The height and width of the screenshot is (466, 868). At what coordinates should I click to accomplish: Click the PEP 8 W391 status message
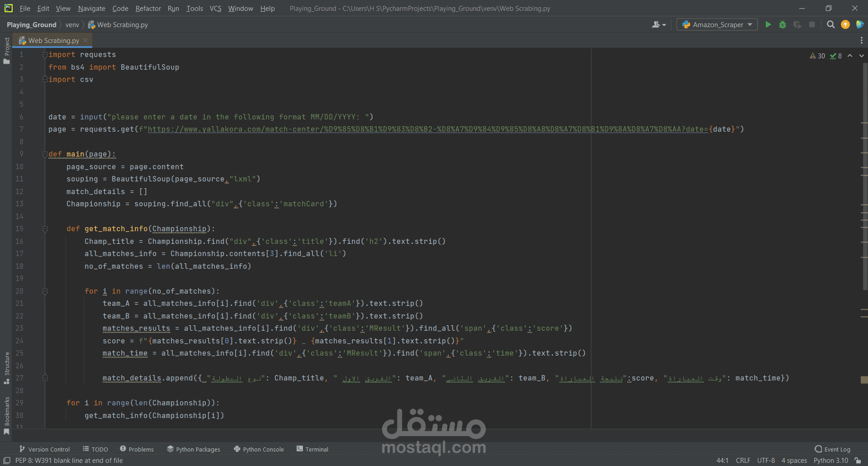[69, 460]
